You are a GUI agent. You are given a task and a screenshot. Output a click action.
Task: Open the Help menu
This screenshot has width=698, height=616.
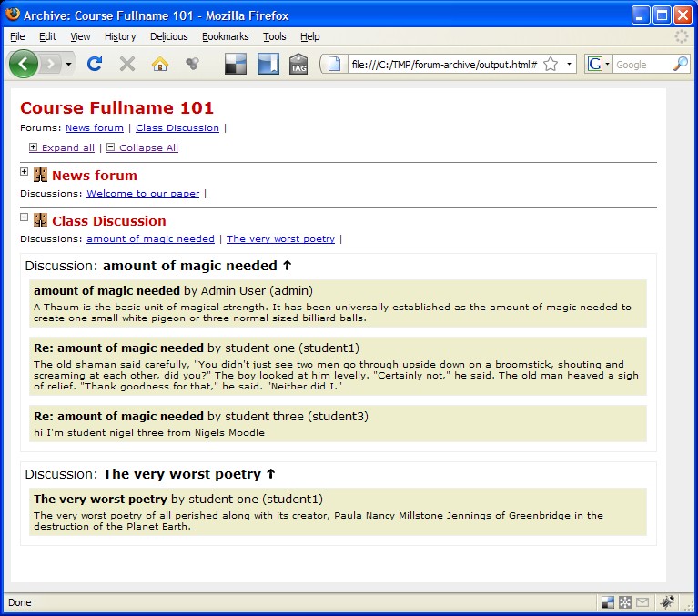pos(309,36)
